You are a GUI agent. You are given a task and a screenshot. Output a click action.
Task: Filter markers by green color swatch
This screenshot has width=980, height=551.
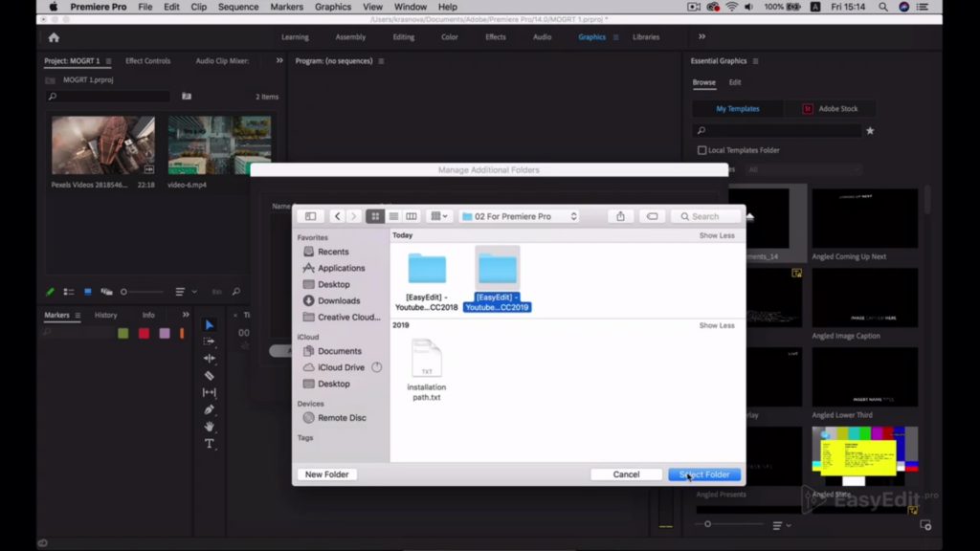click(123, 334)
